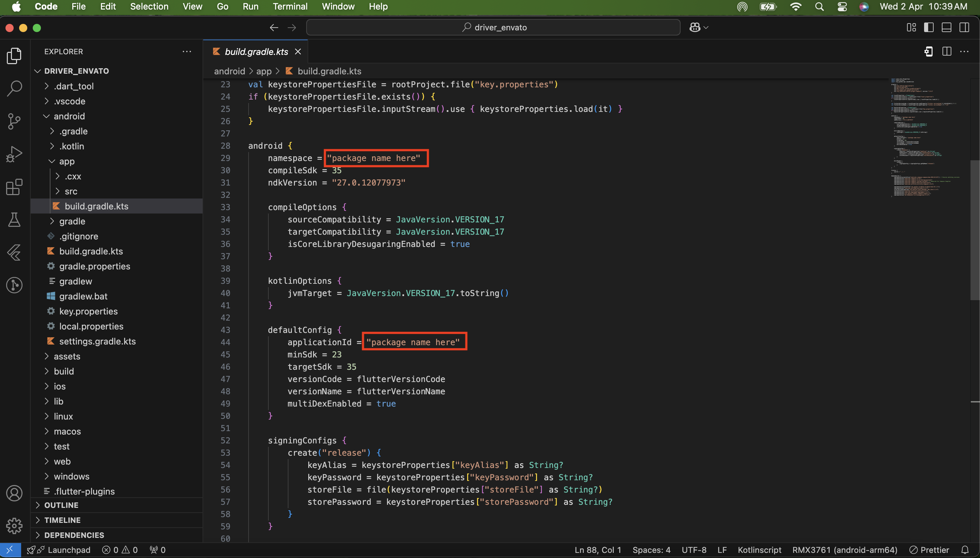Open the Testing flask view
The height and width of the screenshot is (558, 980).
tap(15, 220)
